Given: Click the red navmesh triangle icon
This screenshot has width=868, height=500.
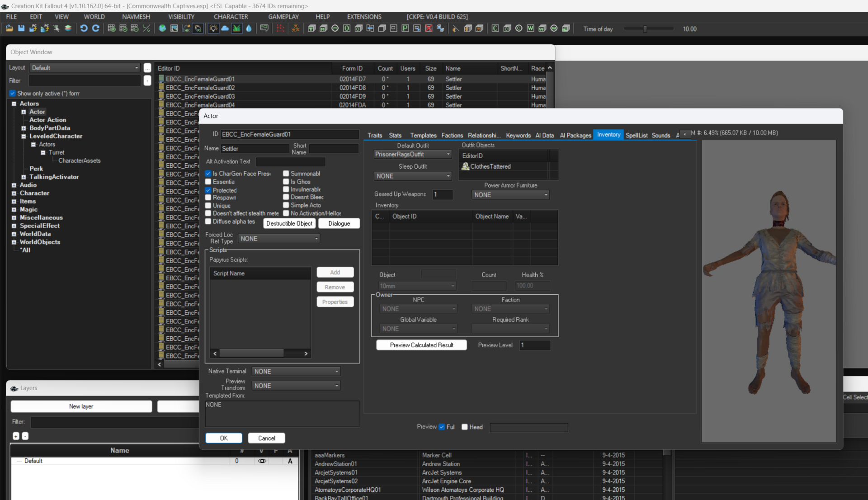Looking at the screenshot, I should [280, 28].
